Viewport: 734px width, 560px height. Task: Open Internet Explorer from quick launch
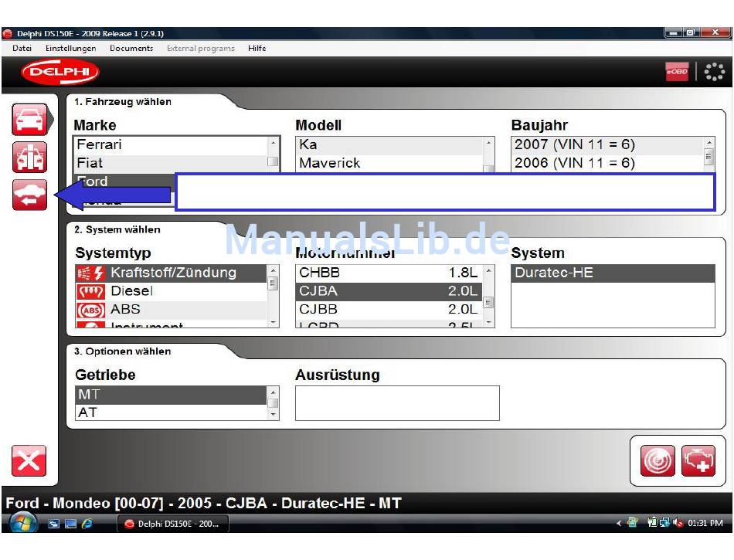87,524
